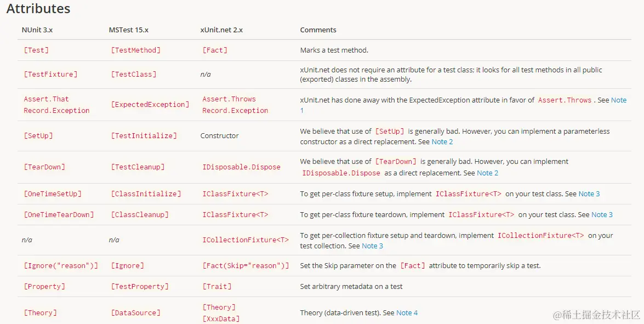Screen dimensions: 644x324
Task: Click [Fact] inside the Skip parameter comment
Action: [413, 266]
